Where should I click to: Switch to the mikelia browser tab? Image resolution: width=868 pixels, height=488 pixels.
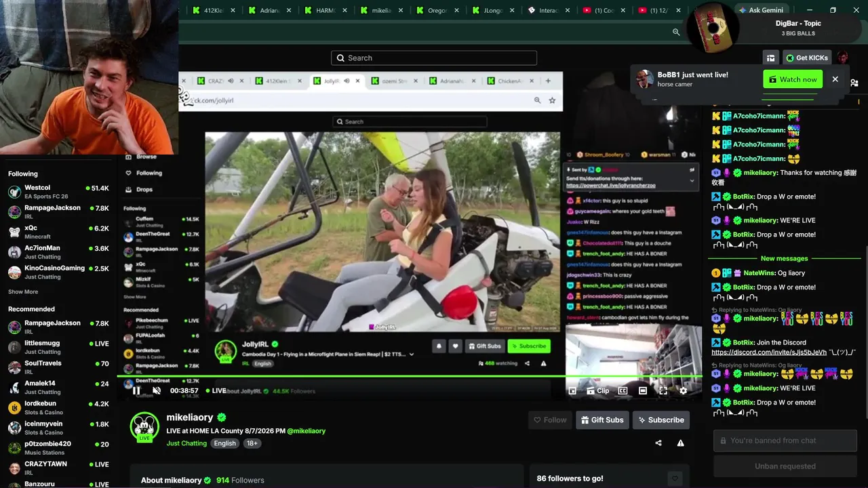coord(381,10)
